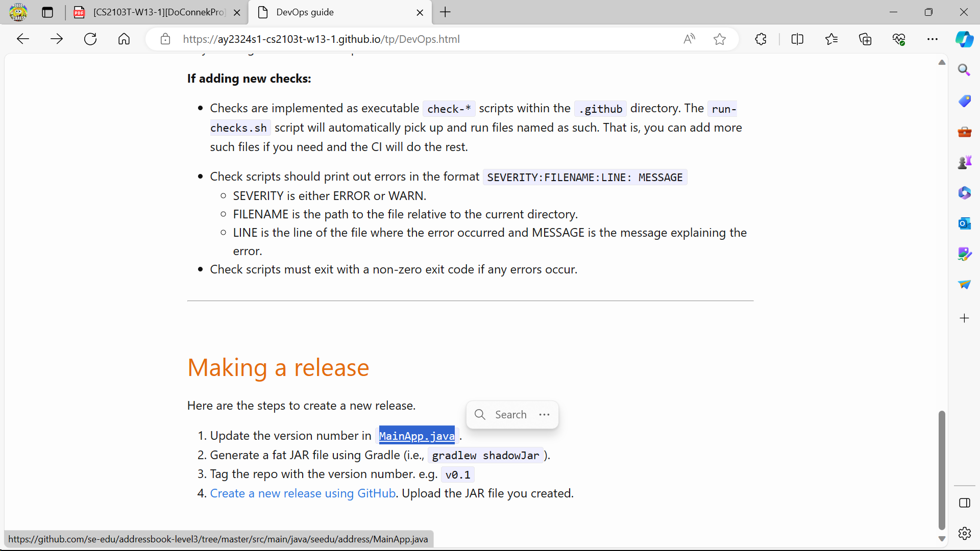Open Browser essentials heart icon
Viewport: 980px width, 551px height.
899,39
